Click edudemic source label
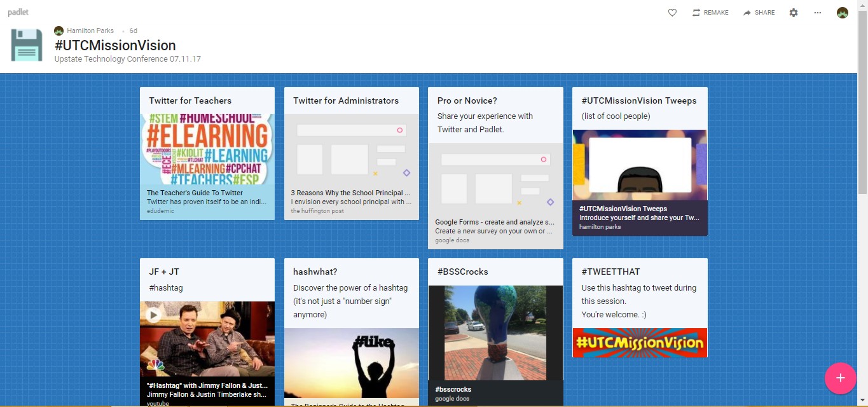This screenshot has width=868, height=407. 160,210
